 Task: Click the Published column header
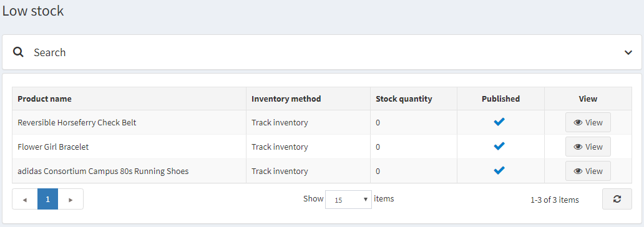pos(500,99)
